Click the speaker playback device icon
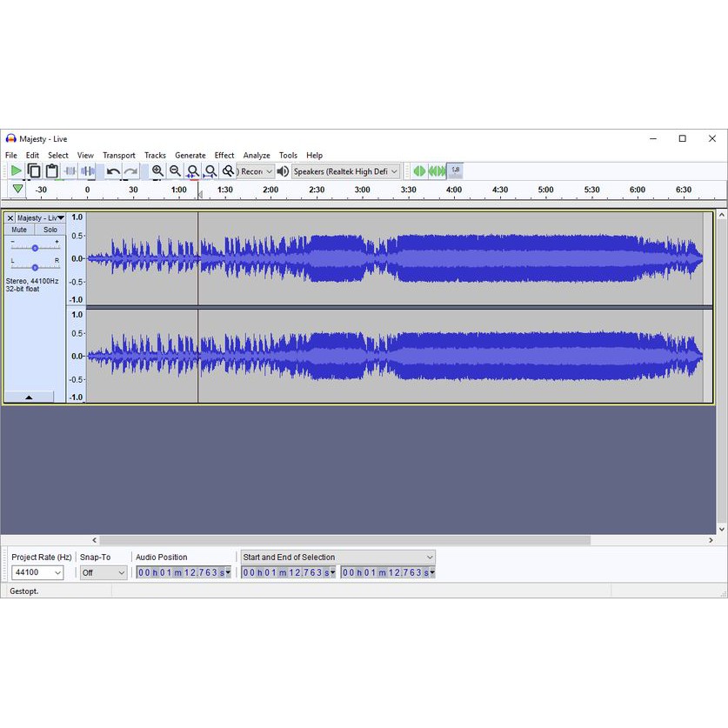Image resolution: width=728 pixels, height=728 pixels. tap(283, 171)
